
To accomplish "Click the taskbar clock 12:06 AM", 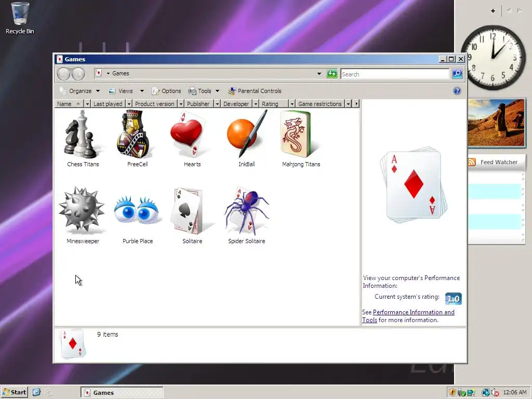I will [x=515, y=392].
